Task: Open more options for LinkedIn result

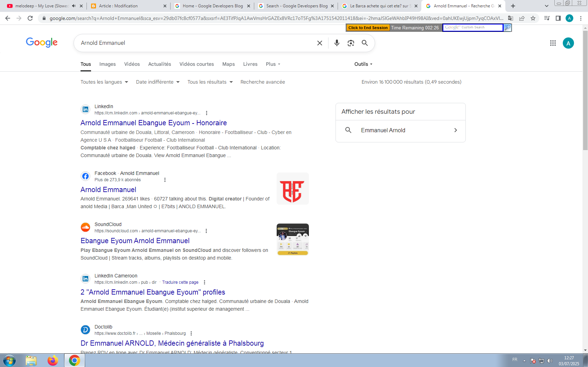Action: [x=207, y=113]
